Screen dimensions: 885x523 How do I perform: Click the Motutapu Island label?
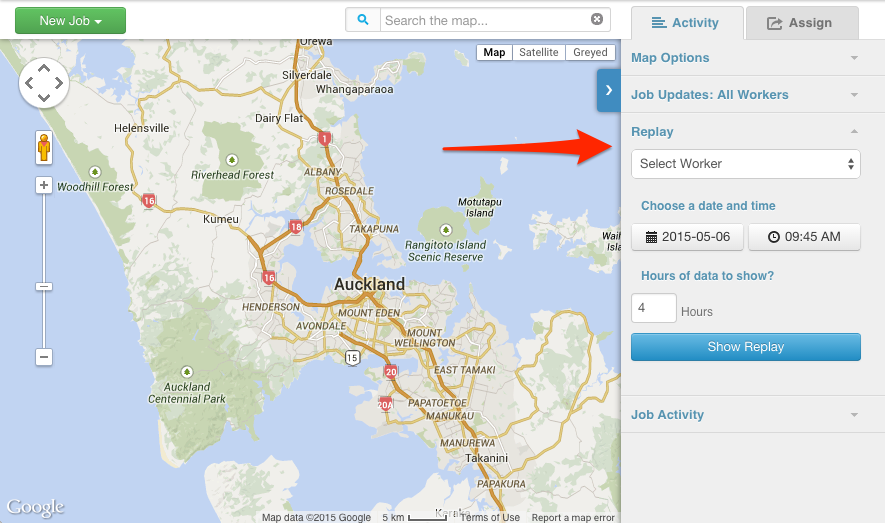(480, 208)
